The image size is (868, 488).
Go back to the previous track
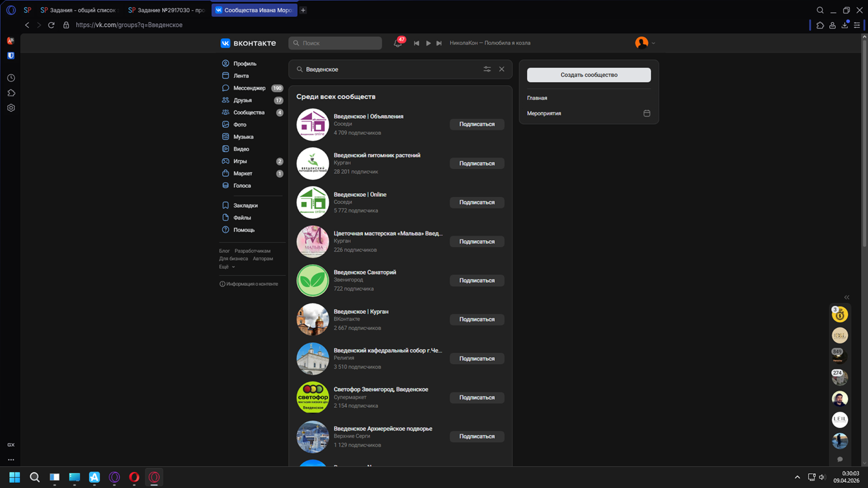click(x=417, y=43)
